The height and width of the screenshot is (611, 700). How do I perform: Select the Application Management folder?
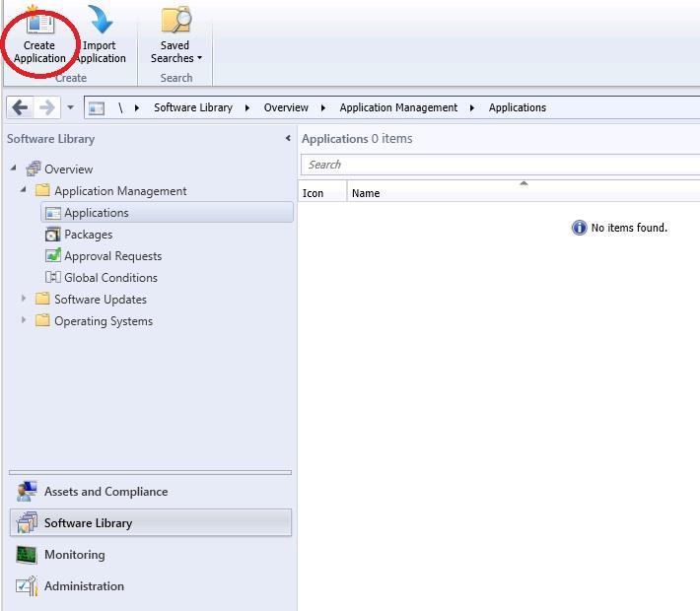120,191
